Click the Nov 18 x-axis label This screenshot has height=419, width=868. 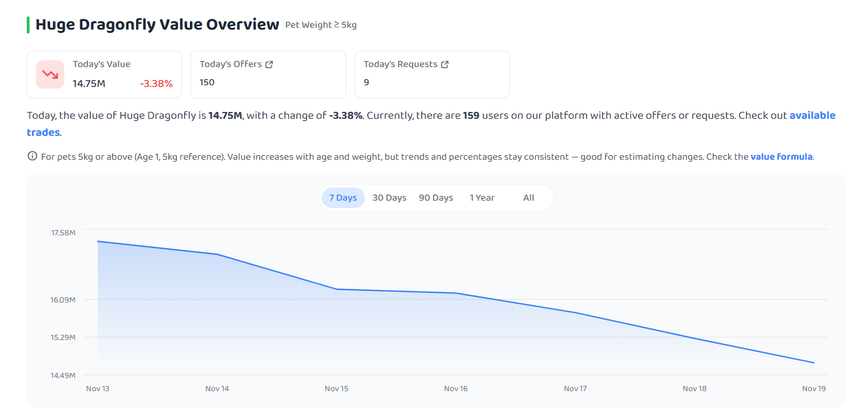click(x=695, y=388)
